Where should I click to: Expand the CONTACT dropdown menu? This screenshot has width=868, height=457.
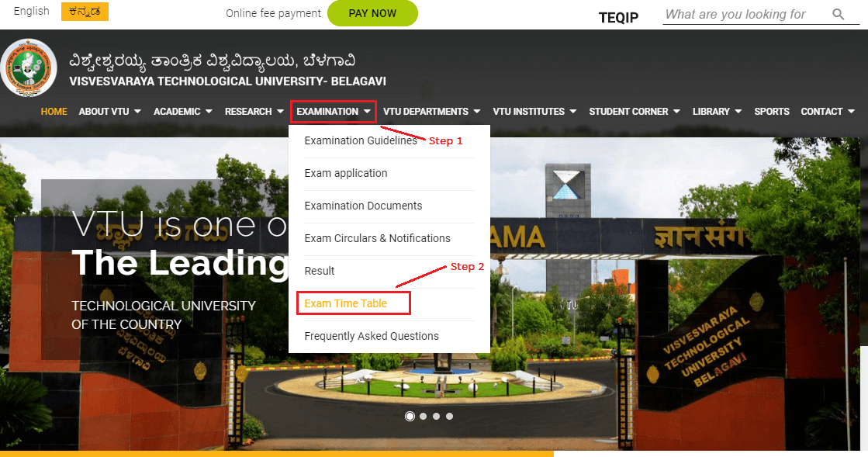(x=828, y=112)
